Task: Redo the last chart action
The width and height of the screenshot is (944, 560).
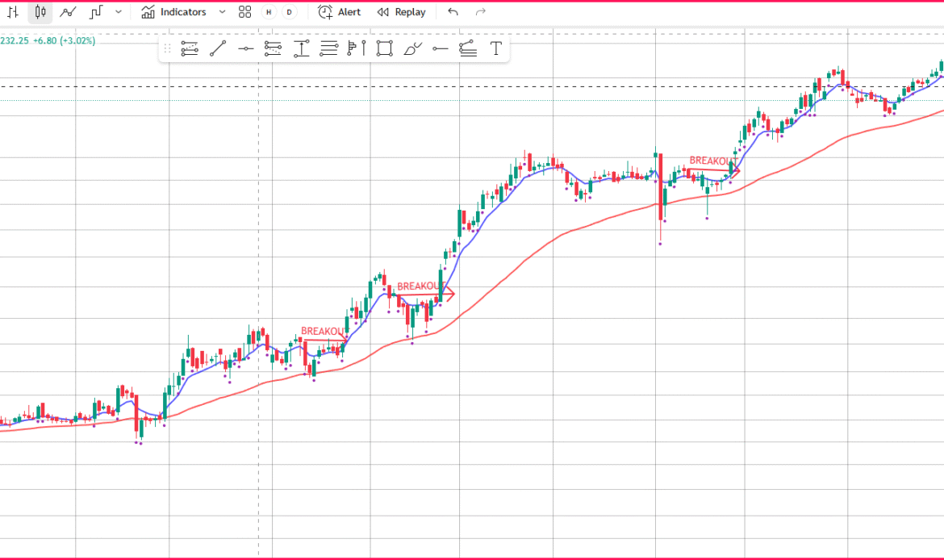Action: [x=481, y=12]
